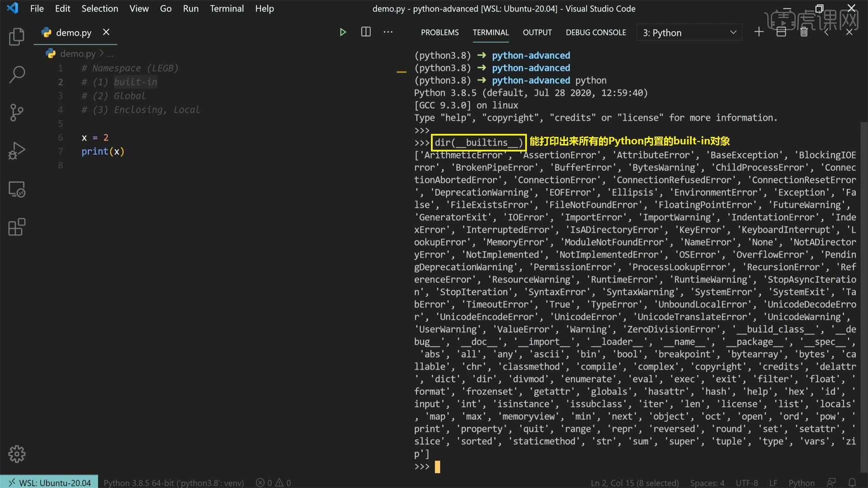Switch to the DEBUG CONSOLE tab
868x488 pixels.
(596, 32)
